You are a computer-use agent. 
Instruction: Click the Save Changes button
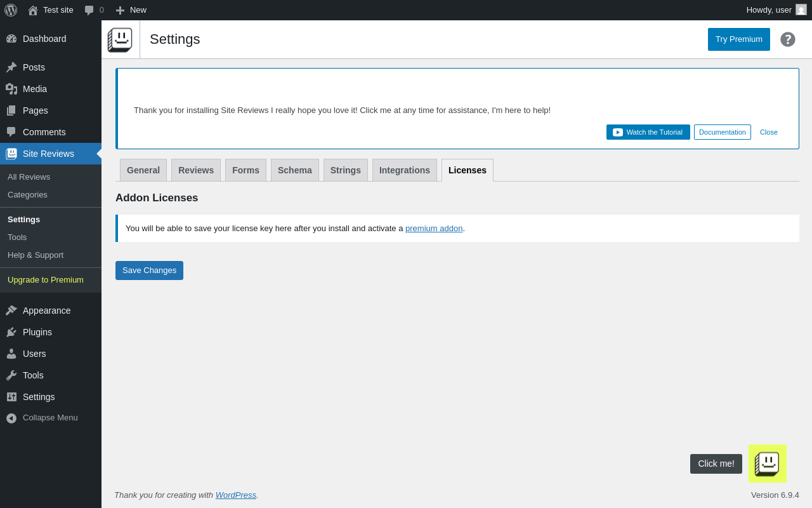click(149, 271)
